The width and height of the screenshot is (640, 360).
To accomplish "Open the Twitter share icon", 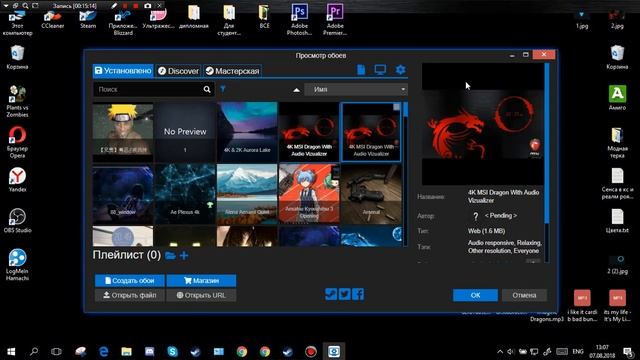I will [x=344, y=294].
